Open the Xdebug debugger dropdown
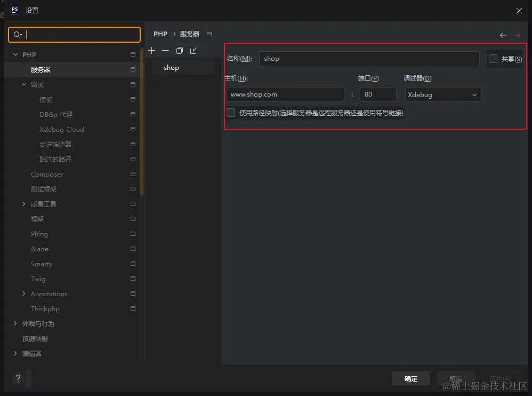 (x=443, y=95)
